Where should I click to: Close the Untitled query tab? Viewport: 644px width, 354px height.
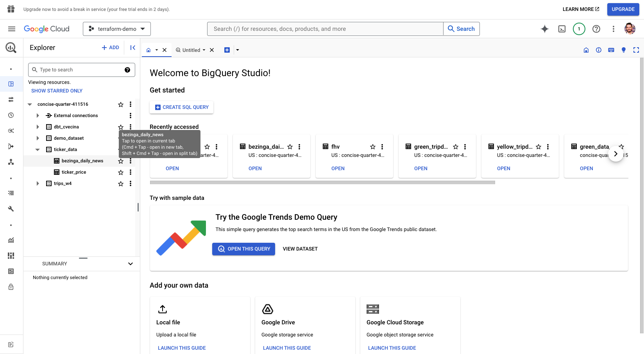point(212,50)
